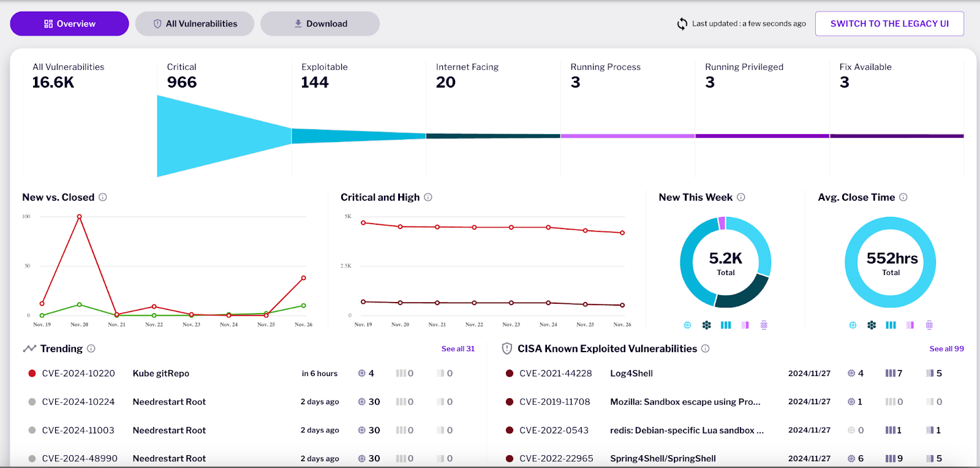Click dark red severity dot for CVE-2019-11708
This screenshot has height=468, width=980.
(x=509, y=402)
